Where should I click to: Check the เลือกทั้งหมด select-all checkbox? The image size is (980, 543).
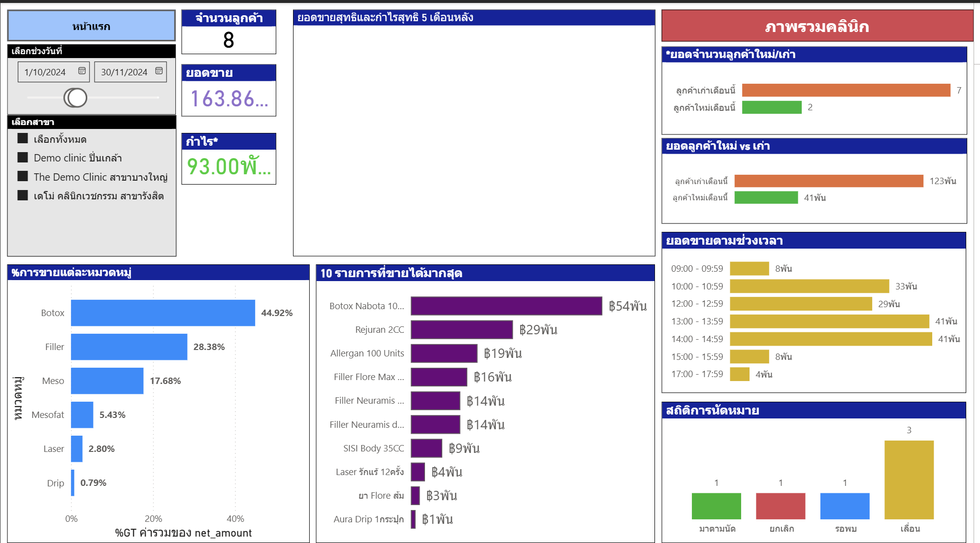(23, 139)
